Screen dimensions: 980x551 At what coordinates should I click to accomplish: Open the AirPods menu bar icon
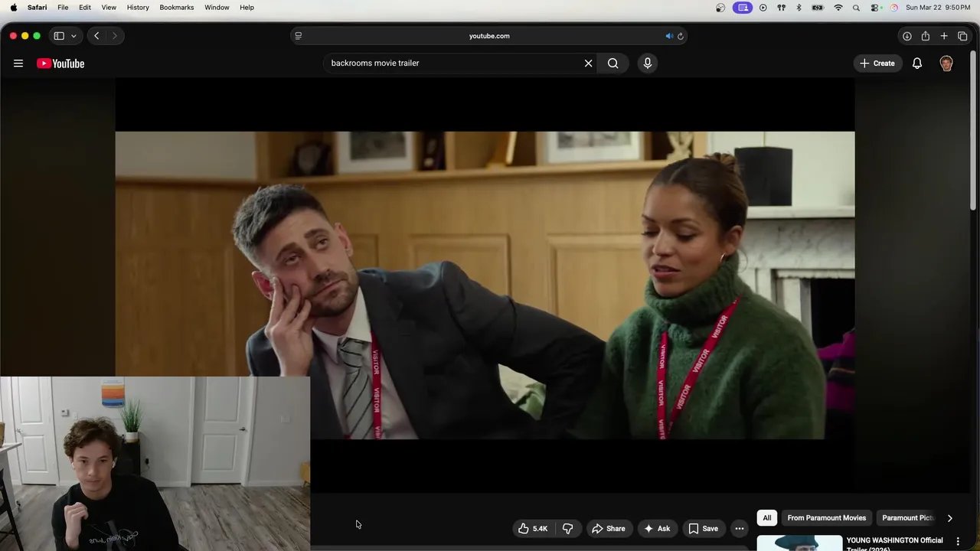click(x=781, y=8)
